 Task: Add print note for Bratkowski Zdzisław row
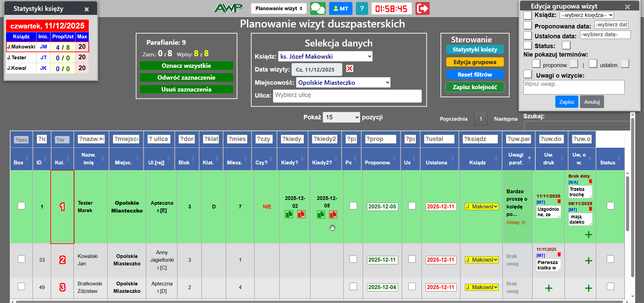[x=549, y=288]
